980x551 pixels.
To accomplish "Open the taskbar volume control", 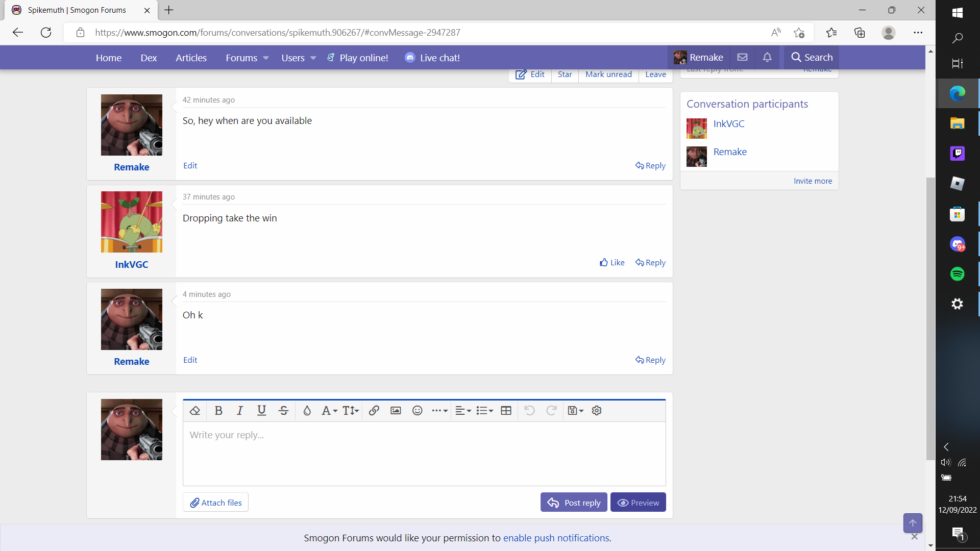I will pyautogui.click(x=946, y=462).
